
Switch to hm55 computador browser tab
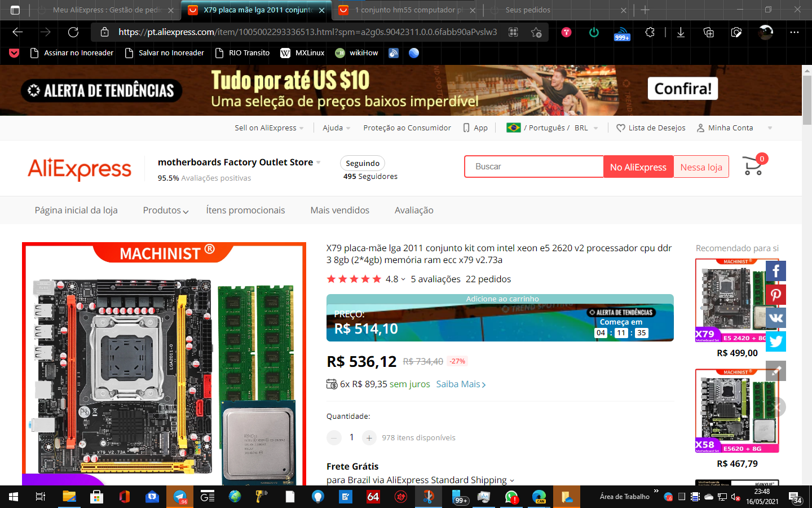[408, 10]
